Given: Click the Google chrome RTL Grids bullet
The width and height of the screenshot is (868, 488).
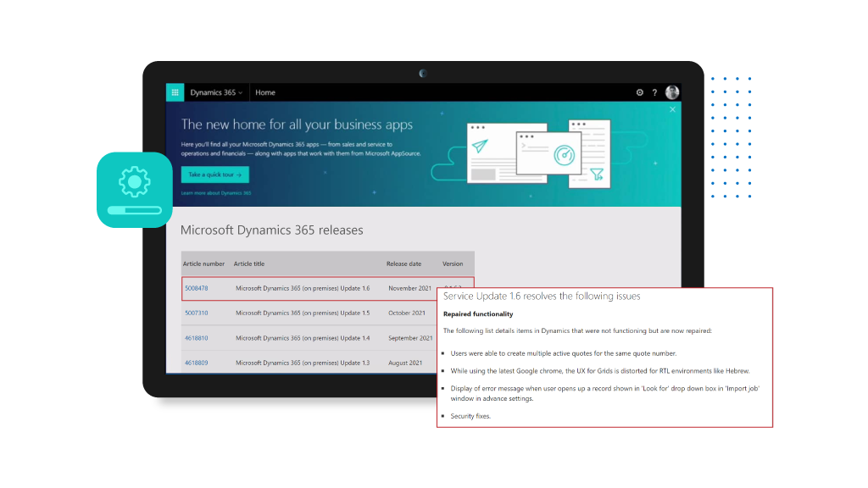Looking at the screenshot, I should 600,371.
